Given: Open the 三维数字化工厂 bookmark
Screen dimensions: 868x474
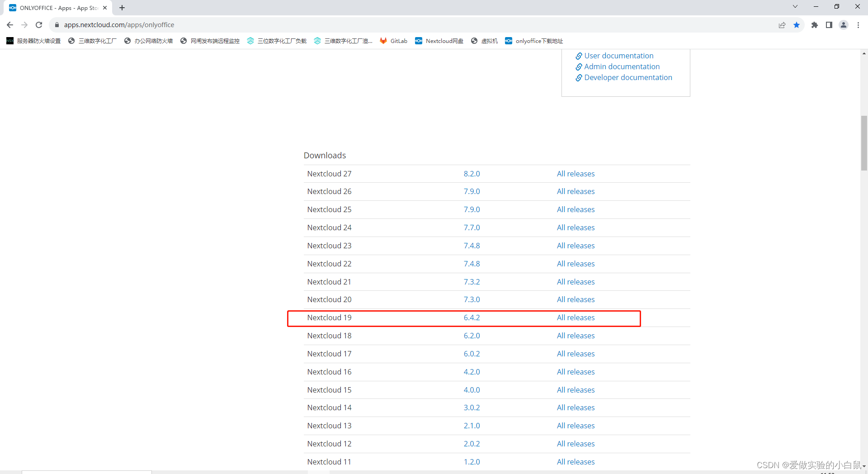Looking at the screenshot, I should [93, 41].
